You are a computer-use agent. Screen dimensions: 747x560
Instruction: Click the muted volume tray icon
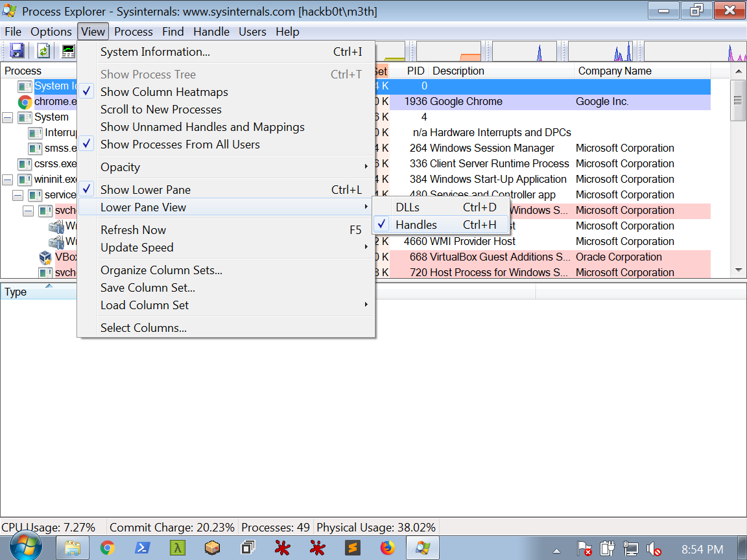(654, 549)
